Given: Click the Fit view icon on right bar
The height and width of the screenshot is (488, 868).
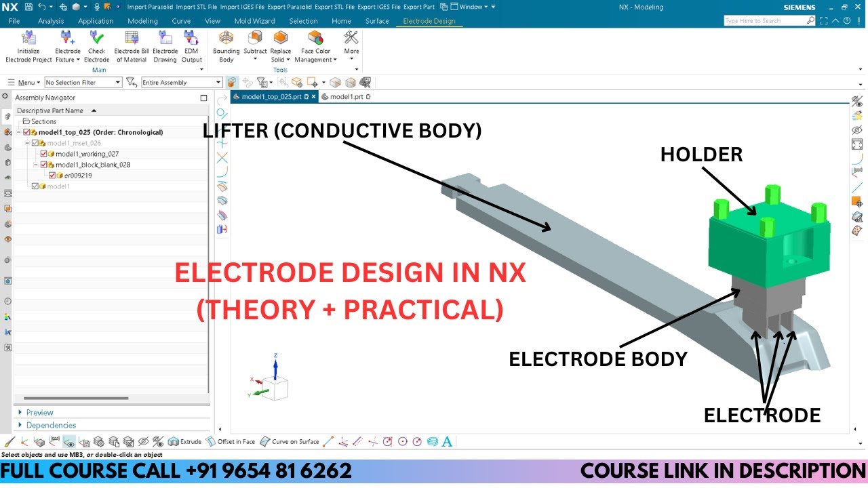Looking at the screenshot, I should pos(857,144).
